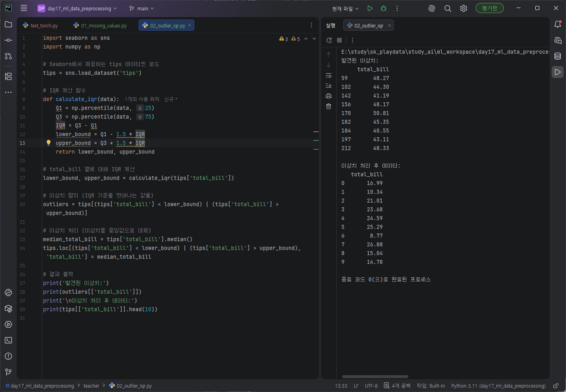Open line:column 13:33 in status bar
This screenshot has height=392, width=566.
tap(341, 386)
